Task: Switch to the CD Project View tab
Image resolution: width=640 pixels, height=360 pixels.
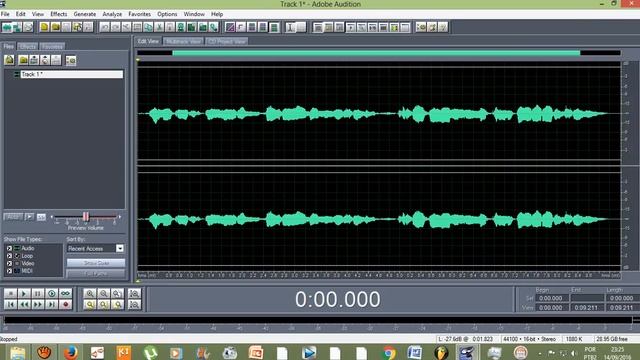Action: pos(227,41)
